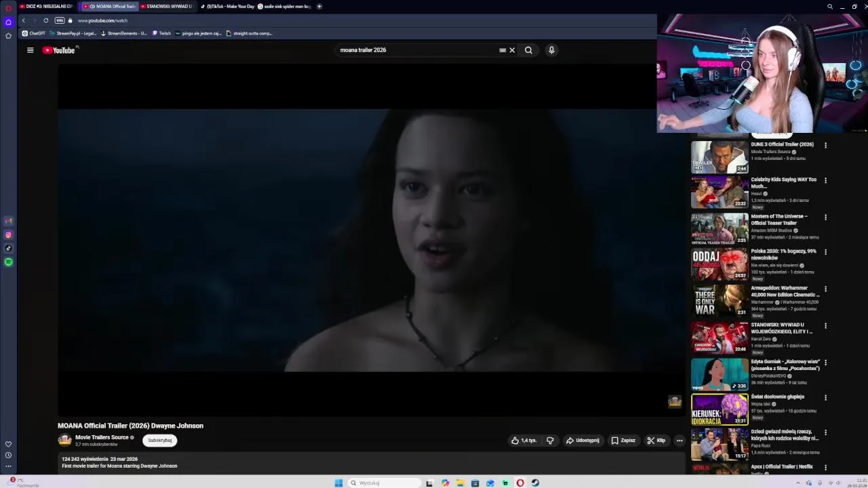This screenshot has width=868, height=488.
Task: Open options for Polska 2030 video
Action: pos(825,252)
